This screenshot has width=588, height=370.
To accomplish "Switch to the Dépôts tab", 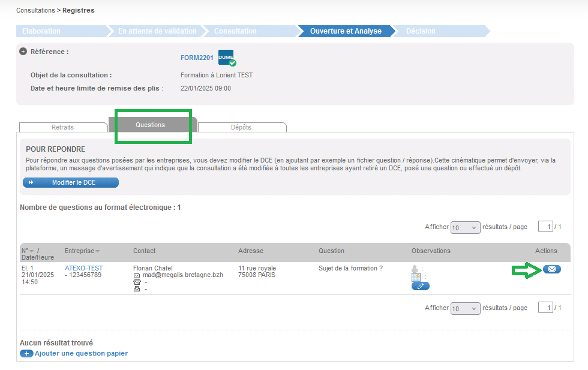I will pos(241,127).
